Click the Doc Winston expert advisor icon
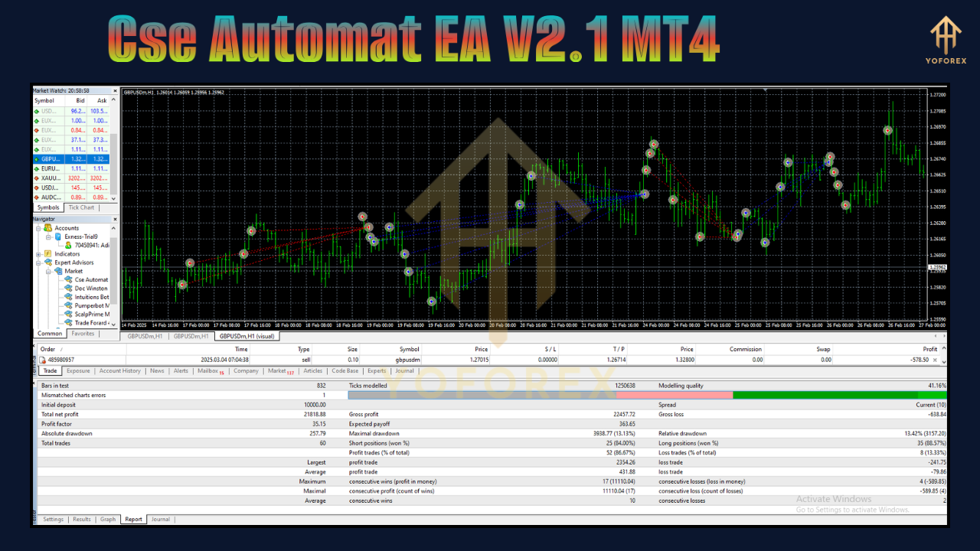Screen dimensions: 980x551 point(67,289)
